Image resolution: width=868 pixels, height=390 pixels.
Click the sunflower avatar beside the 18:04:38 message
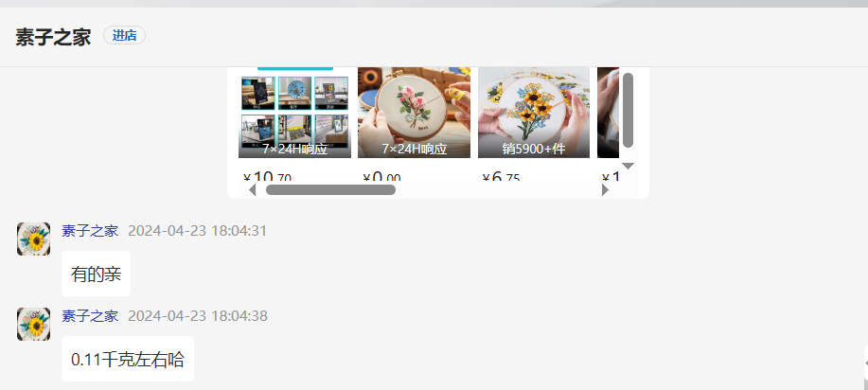point(34,324)
